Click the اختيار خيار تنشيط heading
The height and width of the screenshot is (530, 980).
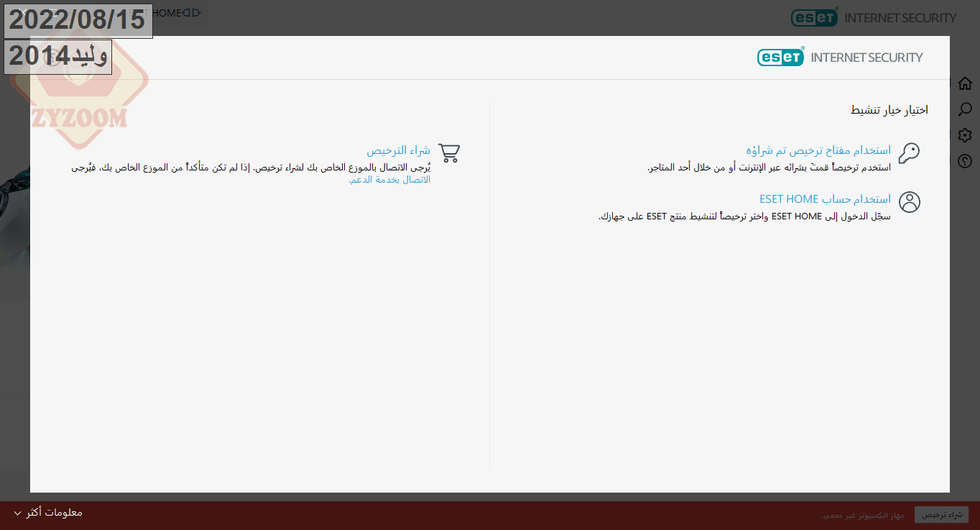pyautogui.click(x=889, y=110)
